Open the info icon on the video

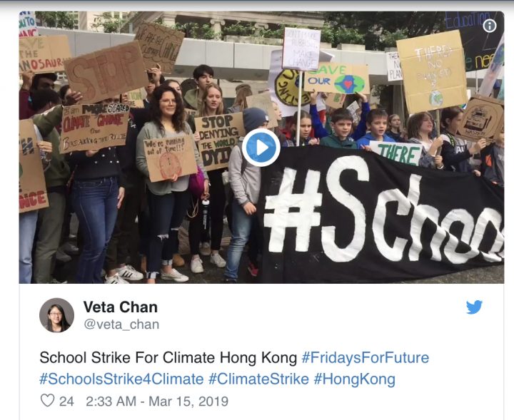pyautogui.click(x=490, y=26)
